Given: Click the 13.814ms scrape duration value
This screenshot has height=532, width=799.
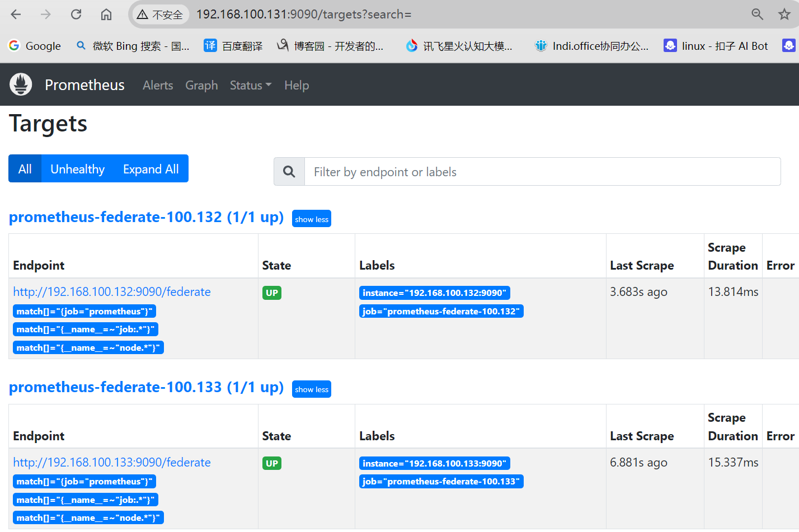Looking at the screenshot, I should [733, 292].
